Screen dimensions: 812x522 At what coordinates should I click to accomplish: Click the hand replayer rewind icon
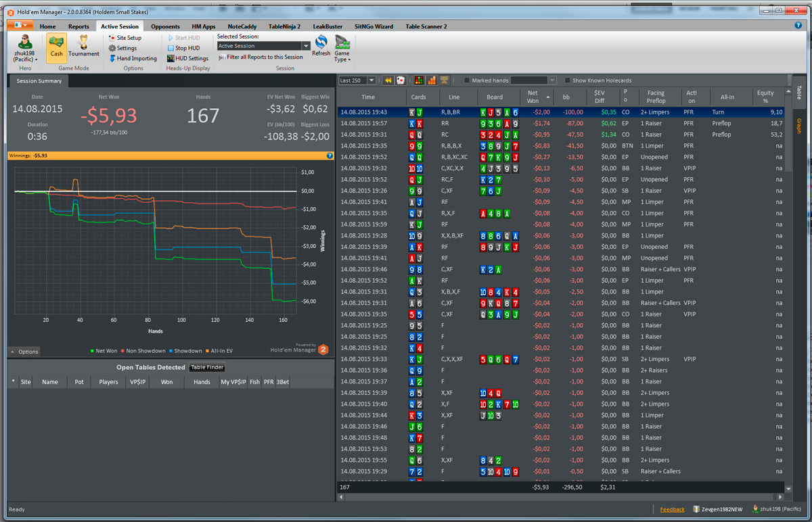coord(388,80)
